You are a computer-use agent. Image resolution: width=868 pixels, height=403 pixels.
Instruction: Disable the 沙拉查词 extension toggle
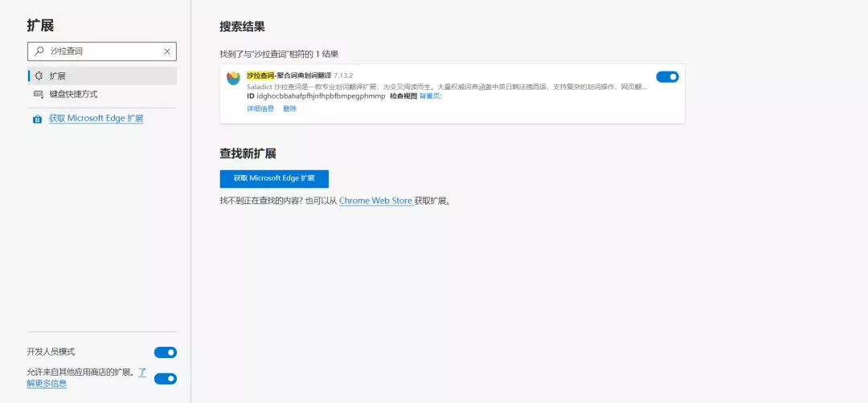tap(667, 77)
